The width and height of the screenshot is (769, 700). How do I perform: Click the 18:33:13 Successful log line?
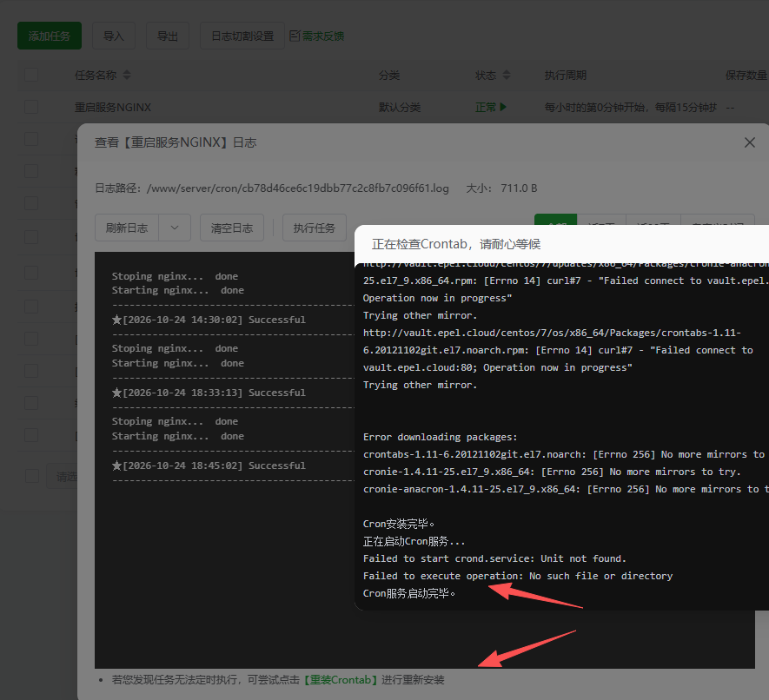pyautogui.click(x=209, y=393)
